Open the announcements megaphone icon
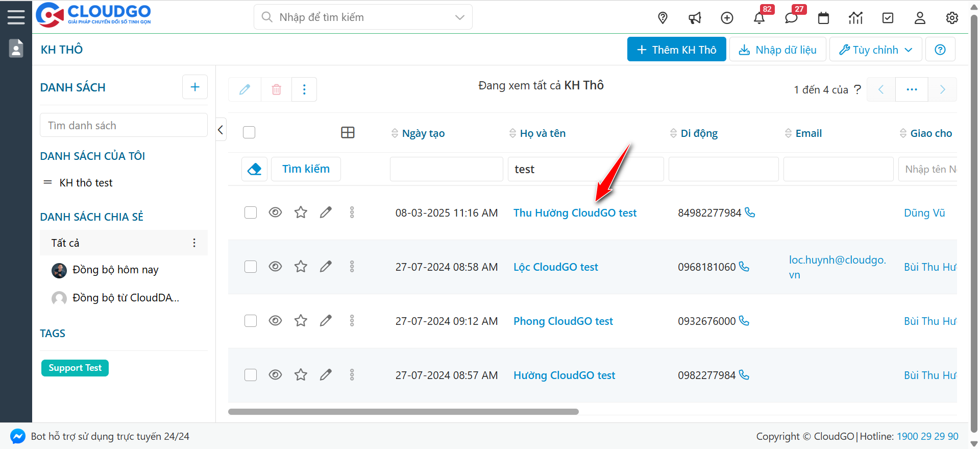The height and width of the screenshot is (449, 980). 695,18
